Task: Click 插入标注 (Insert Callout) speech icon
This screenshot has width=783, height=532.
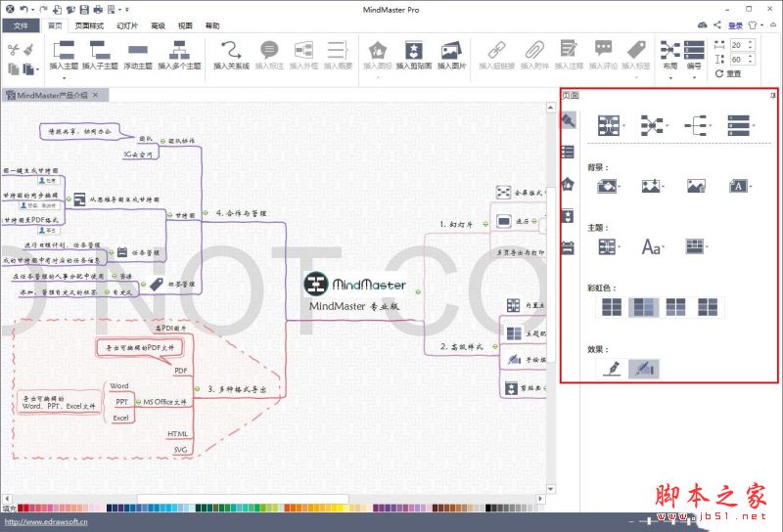Action: click(x=269, y=50)
